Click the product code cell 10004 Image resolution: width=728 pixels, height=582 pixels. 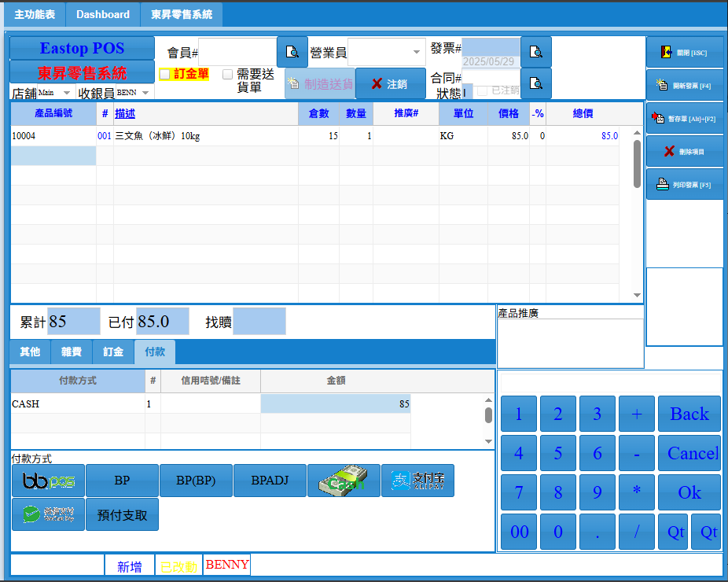pos(53,136)
